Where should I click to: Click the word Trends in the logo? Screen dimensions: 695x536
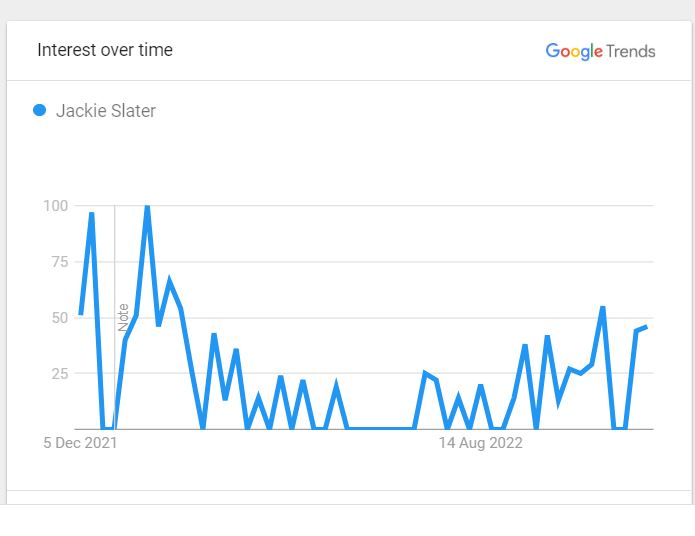(x=631, y=51)
